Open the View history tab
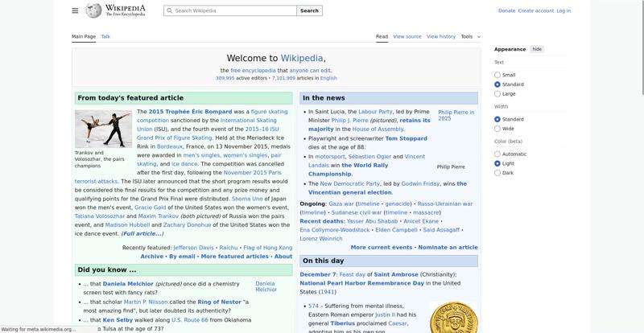The height and width of the screenshot is (333, 644). click(440, 36)
